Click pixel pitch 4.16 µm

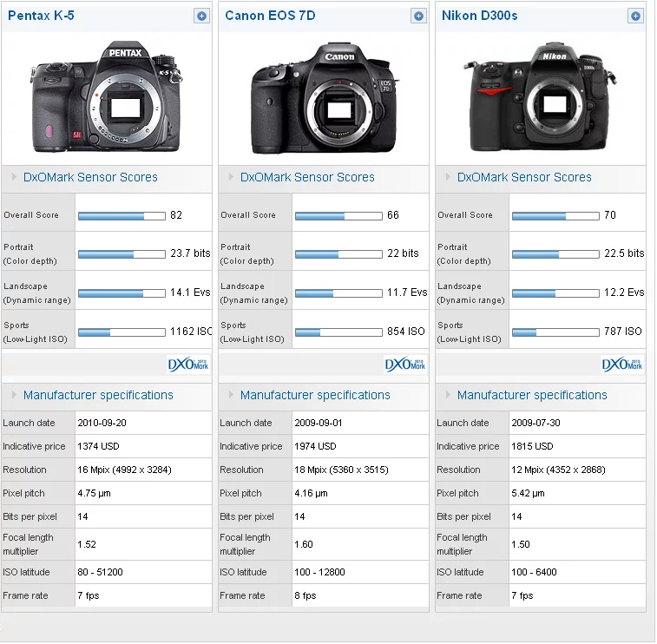312,494
